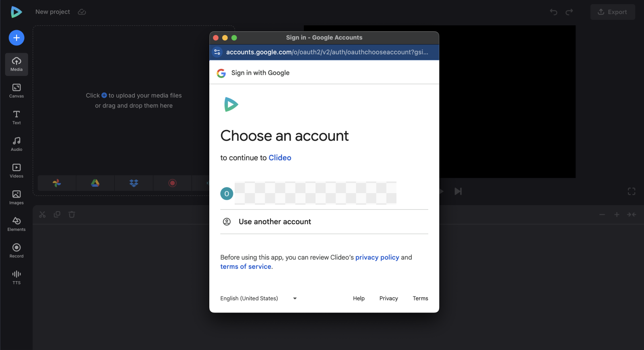The image size is (644, 350).
Task: Click the scissors split tool in timeline
Action: point(42,214)
